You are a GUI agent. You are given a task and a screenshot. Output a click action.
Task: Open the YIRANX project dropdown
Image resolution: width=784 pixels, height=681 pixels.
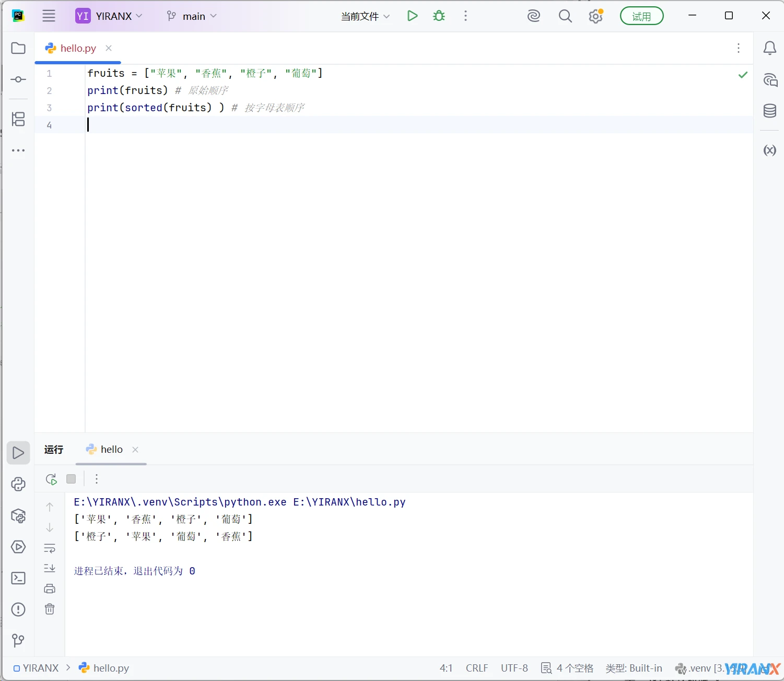[x=109, y=16]
